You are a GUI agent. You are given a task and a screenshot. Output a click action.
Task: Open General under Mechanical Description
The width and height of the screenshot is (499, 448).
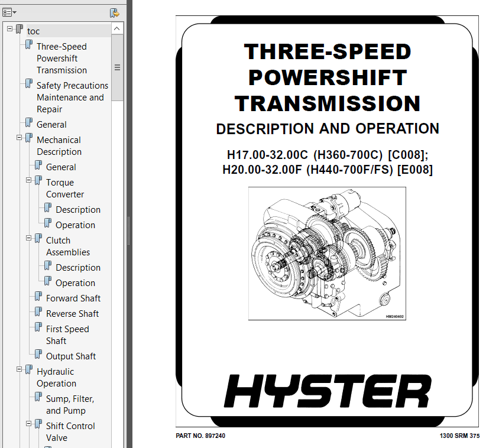point(61,167)
